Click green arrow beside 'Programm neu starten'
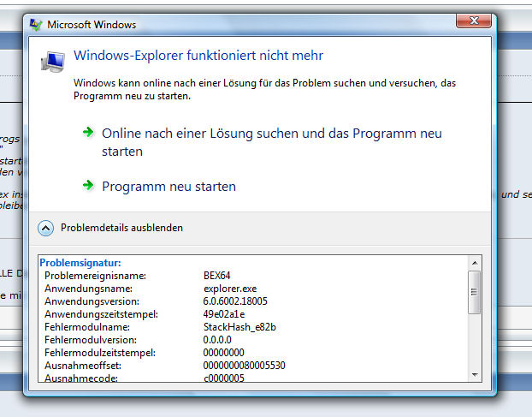 (x=88, y=185)
